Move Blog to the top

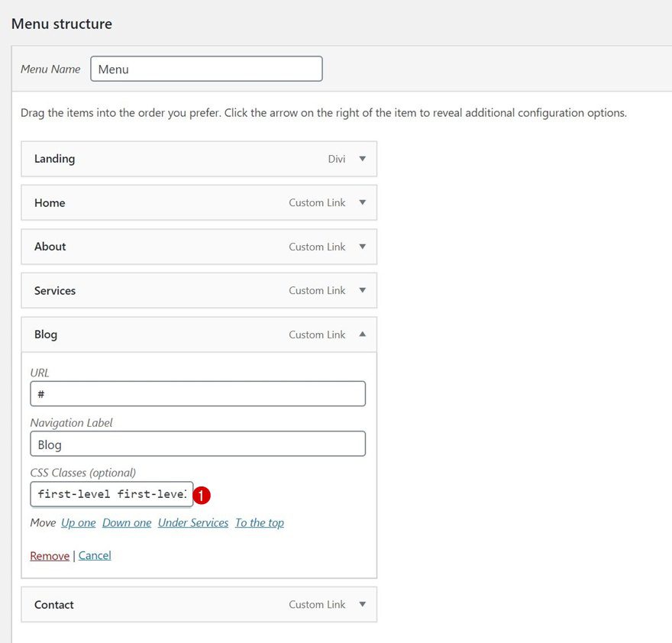point(259,522)
